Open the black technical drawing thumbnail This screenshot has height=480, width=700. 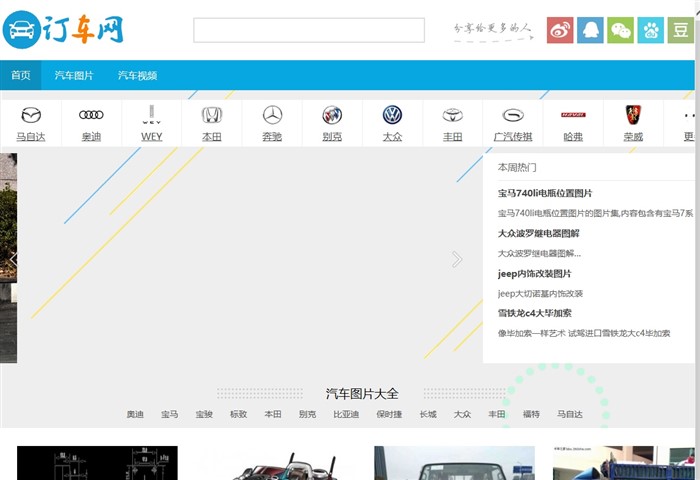(x=97, y=463)
